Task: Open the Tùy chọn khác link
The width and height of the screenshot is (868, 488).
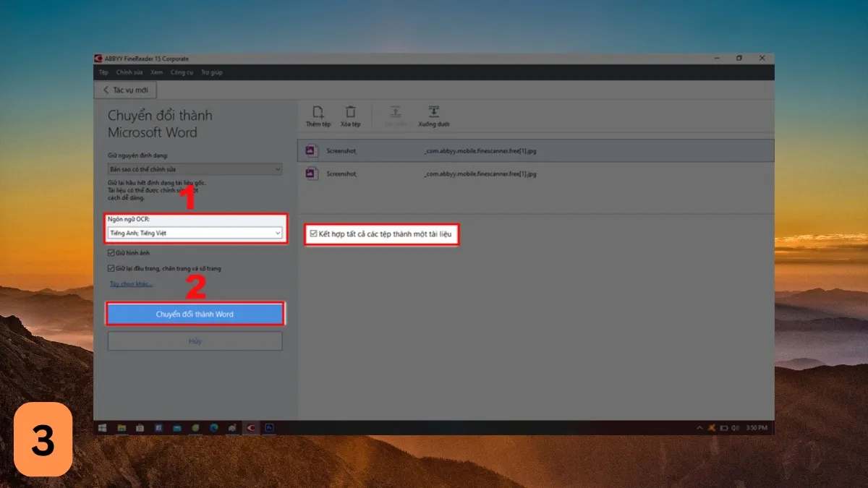Action: point(131,284)
